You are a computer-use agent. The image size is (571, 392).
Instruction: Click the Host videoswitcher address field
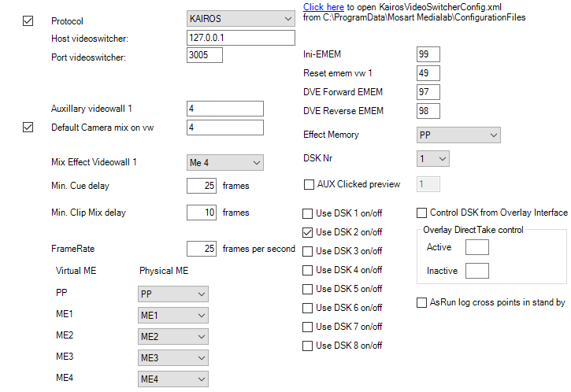240,37
